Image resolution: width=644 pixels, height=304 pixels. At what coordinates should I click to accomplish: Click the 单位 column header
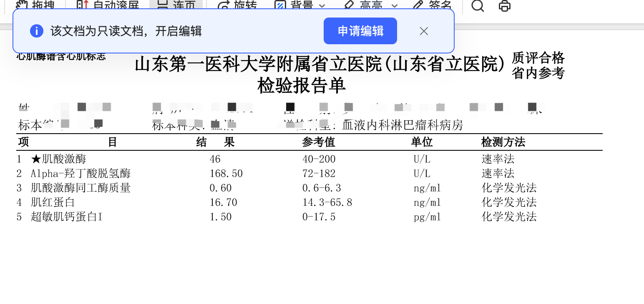(x=422, y=142)
